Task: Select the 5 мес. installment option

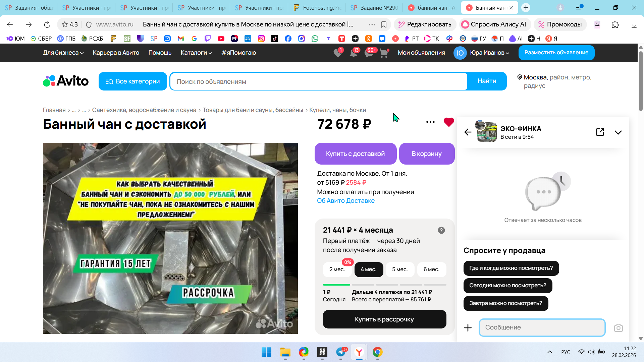Action: pos(400,269)
